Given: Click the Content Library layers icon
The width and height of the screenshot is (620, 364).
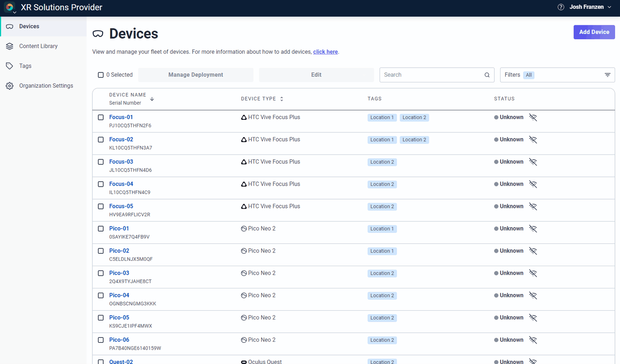Looking at the screenshot, I should [x=9, y=46].
